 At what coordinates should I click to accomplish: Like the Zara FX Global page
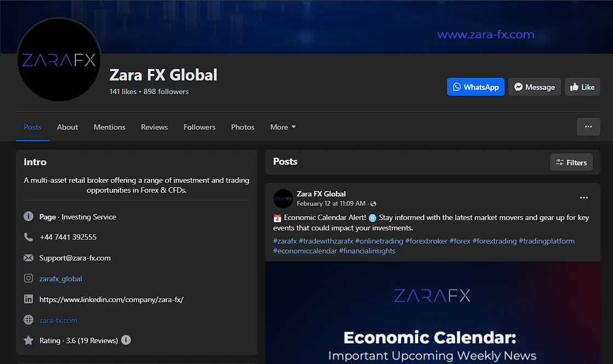coord(582,86)
